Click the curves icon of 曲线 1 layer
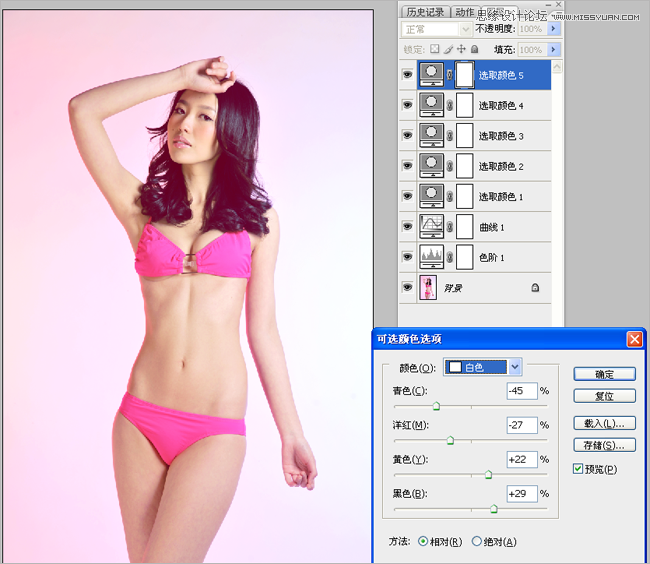 pos(431,226)
